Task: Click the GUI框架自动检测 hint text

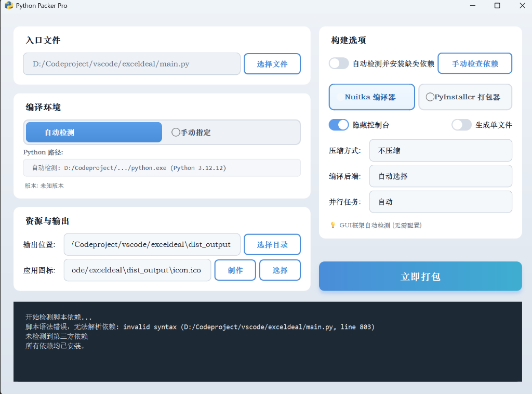Action: click(x=380, y=226)
